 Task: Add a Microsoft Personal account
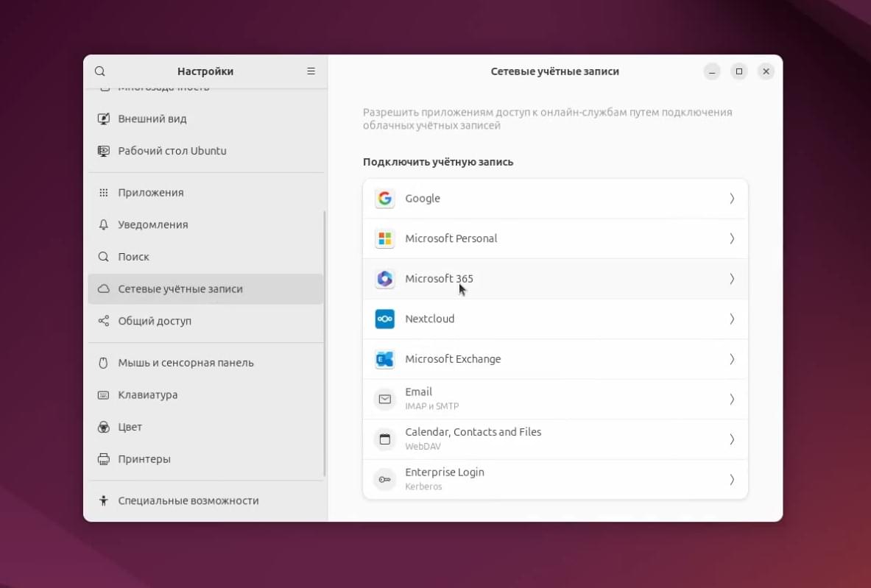(555, 238)
